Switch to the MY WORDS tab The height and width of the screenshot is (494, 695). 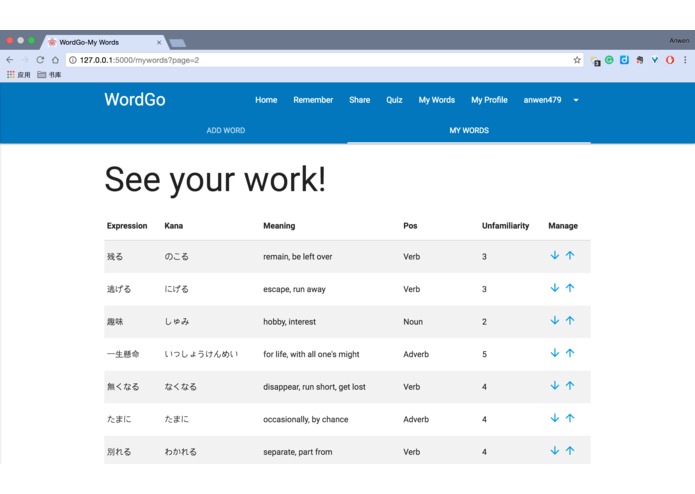[469, 130]
